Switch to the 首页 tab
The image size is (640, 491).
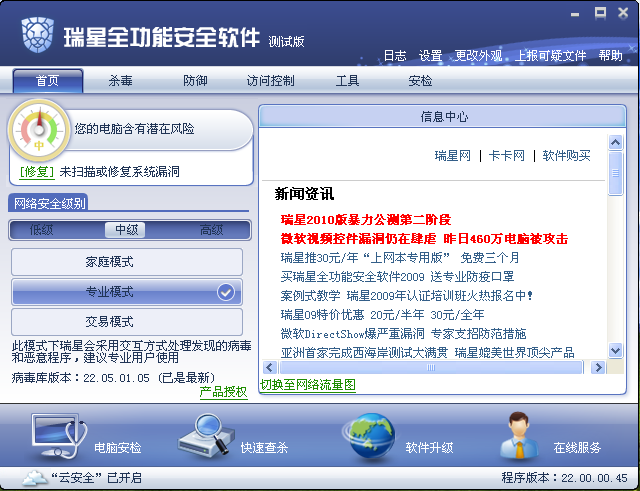(x=48, y=80)
